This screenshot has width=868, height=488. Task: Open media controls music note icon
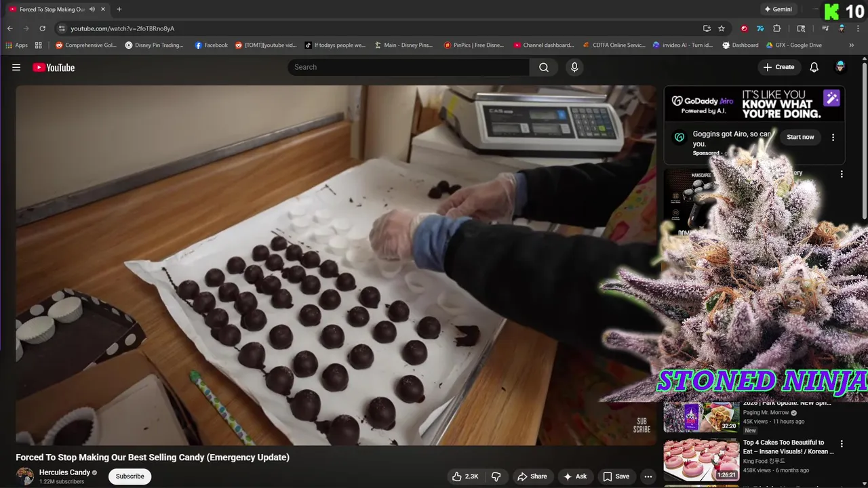click(825, 28)
